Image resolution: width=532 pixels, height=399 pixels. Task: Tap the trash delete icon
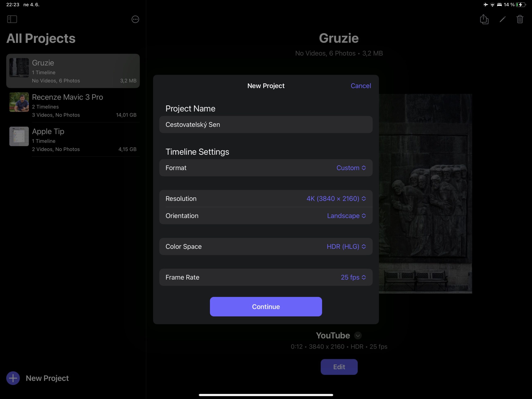[520, 19]
